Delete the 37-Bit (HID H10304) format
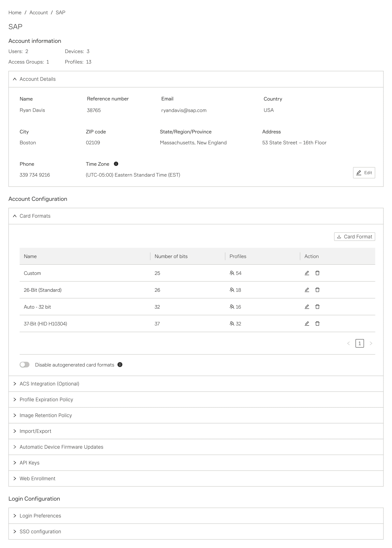This screenshot has width=392, height=548. (x=317, y=324)
